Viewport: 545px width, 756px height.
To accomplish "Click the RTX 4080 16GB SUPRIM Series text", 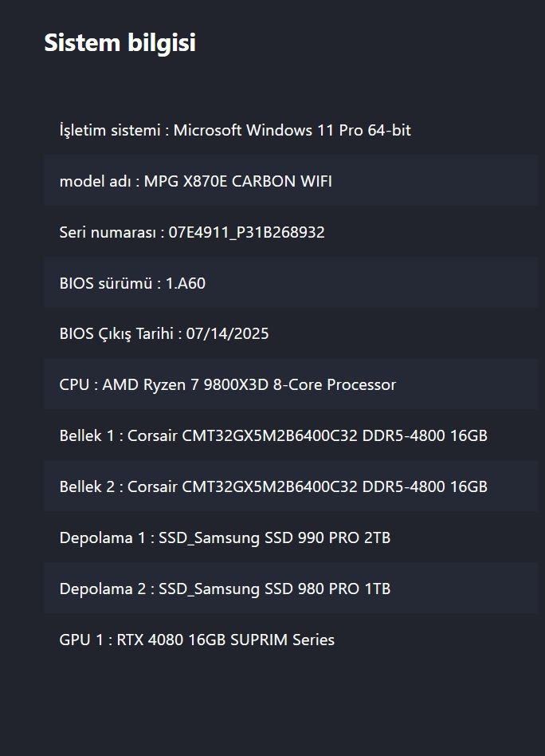I will coord(226,640).
